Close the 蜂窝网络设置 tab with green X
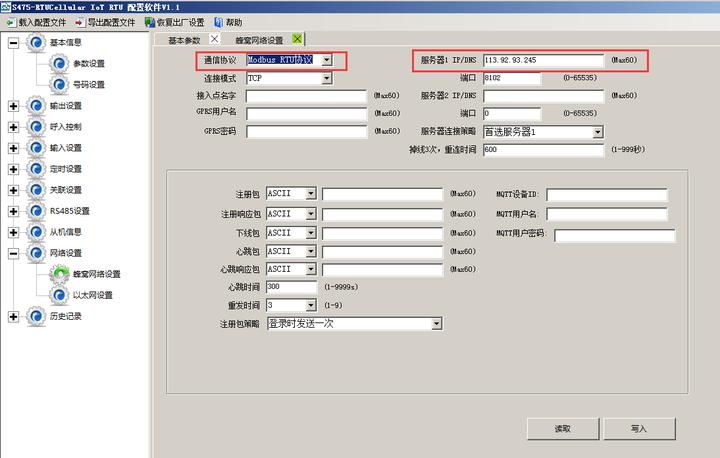The height and width of the screenshot is (458, 720). pos(298,39)
